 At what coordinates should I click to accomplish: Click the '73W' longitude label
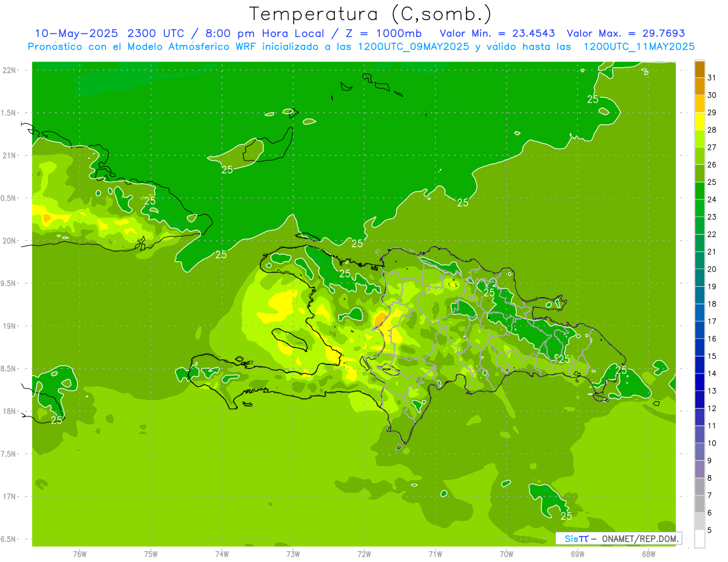[x=293, y=554]
